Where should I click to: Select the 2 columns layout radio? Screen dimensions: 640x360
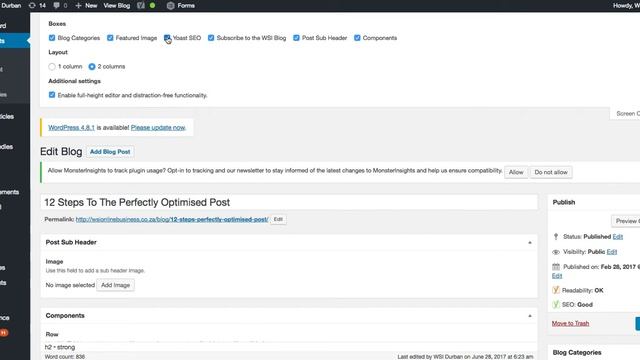(x=92, y=67)
